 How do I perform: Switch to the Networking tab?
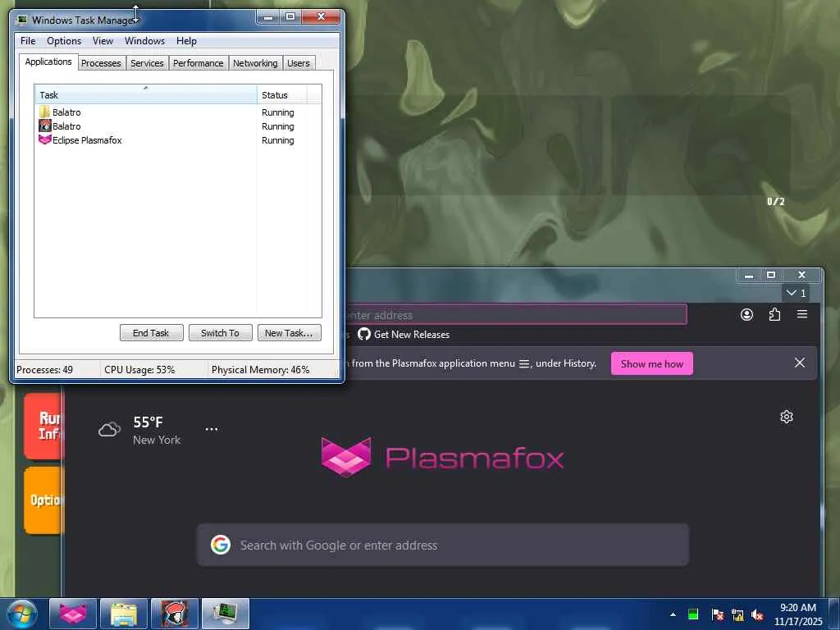[256, 63]
